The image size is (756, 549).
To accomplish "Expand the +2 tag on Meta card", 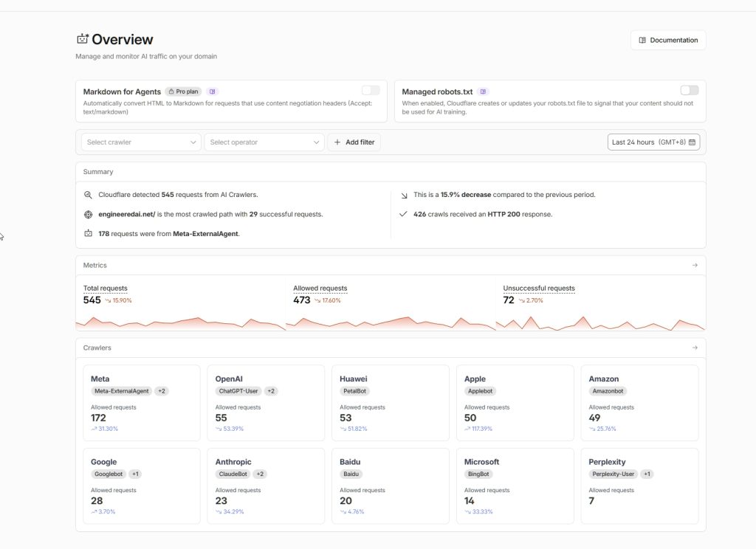I will (x=162, y=391).
